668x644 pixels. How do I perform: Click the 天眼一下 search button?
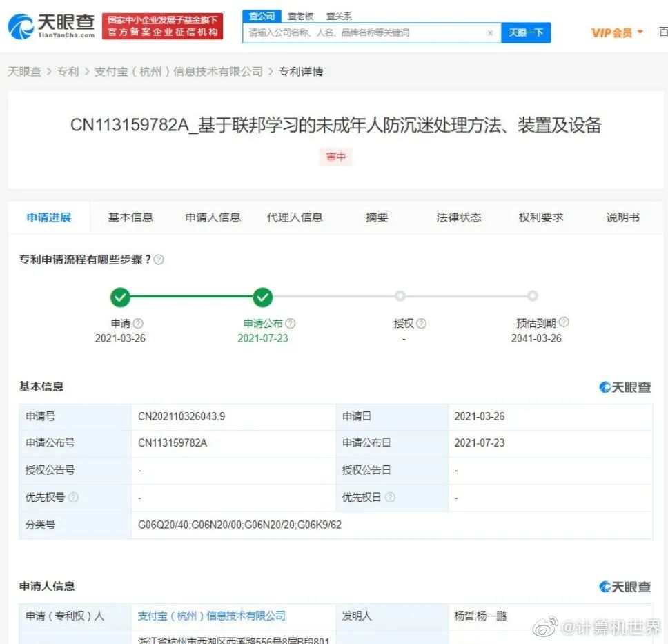pos(526,33)
